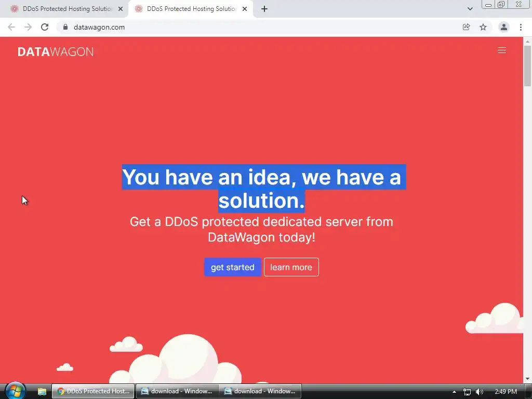
Task: Click the volume speaker tray icon
Action: tap(479, 392)
